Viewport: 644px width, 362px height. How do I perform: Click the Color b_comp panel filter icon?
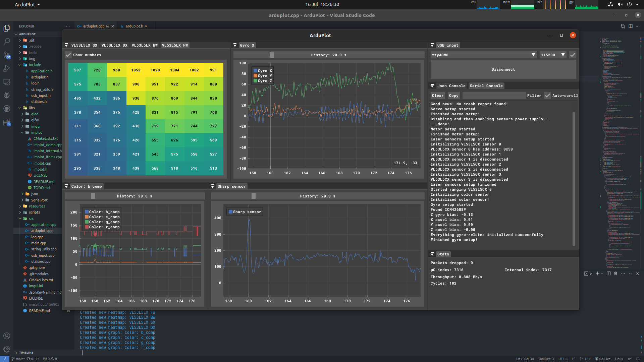pos(67,186)
